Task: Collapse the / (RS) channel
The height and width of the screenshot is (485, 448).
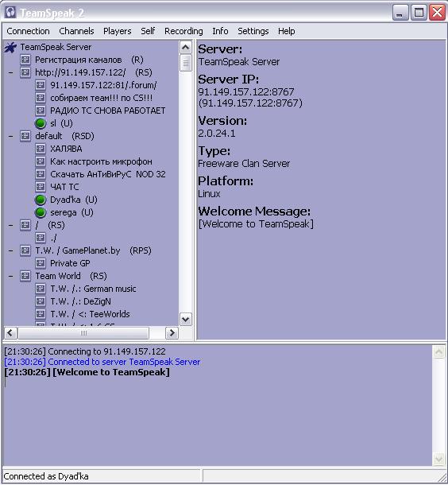Action: (11, 225)
